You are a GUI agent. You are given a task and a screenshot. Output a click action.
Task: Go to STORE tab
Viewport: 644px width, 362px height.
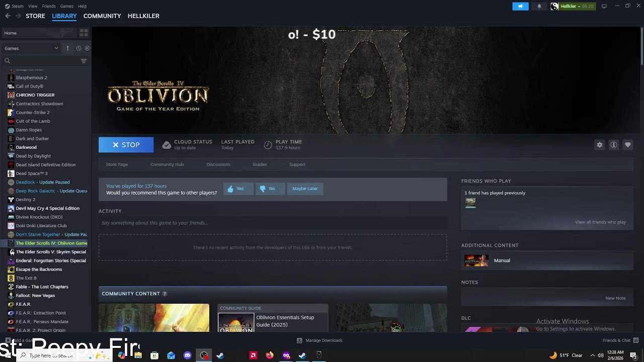pyautogui.click(x=35, y=16)
